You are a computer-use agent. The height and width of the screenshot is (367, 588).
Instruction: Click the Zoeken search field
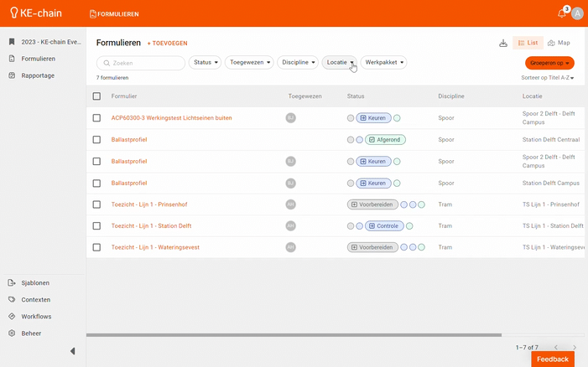[141, 63]
